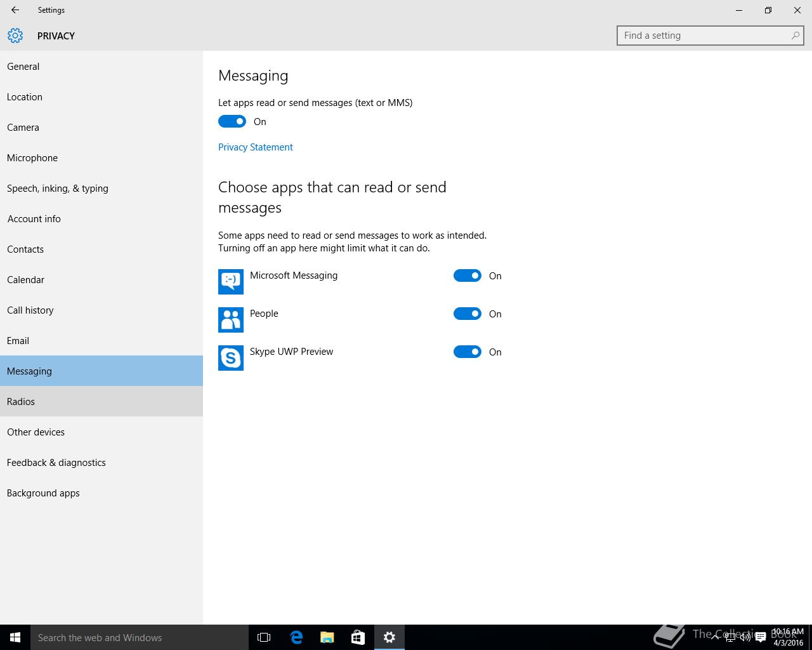Minimize the Settings window

coord(739,10)
